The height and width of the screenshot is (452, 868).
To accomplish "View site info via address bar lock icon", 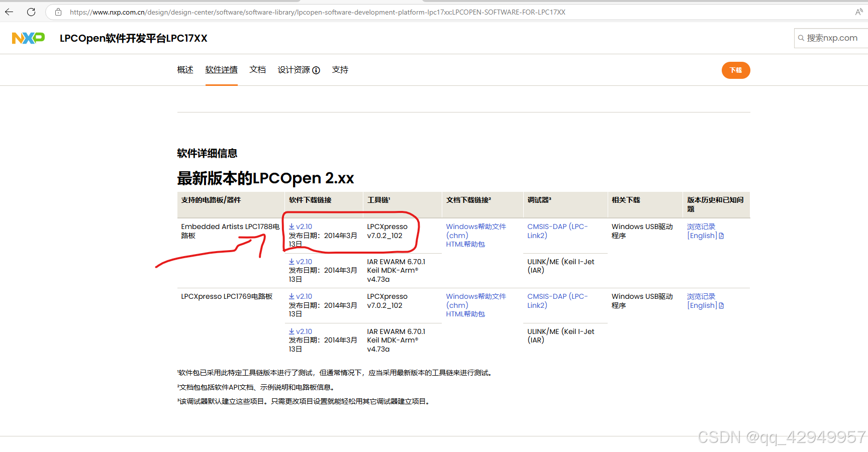I will [58, 12].
